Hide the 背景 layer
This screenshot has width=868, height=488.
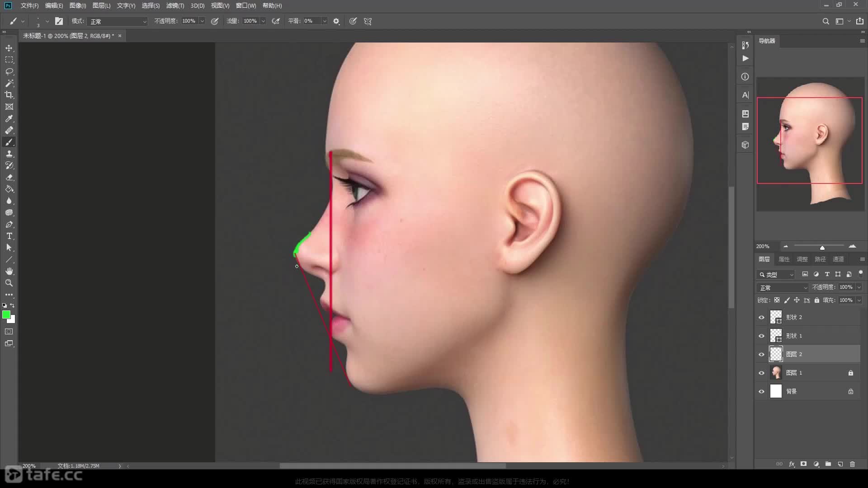pyautogui.click(x=761, y=392)
